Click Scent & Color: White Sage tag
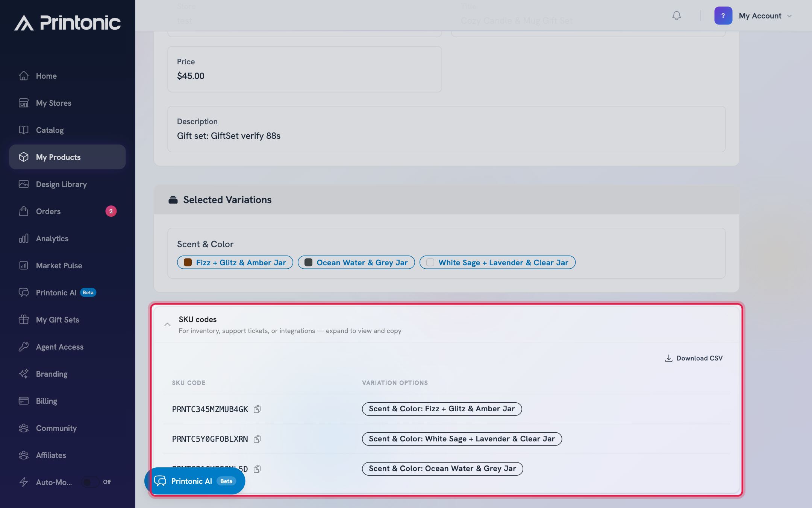The image size is (812, 508). click(x=462, y=439)
